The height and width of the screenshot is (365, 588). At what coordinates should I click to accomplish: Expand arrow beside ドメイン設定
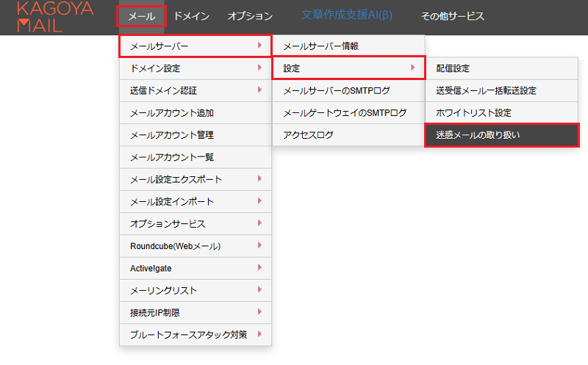pyautogui.click(x=259, y=68)
